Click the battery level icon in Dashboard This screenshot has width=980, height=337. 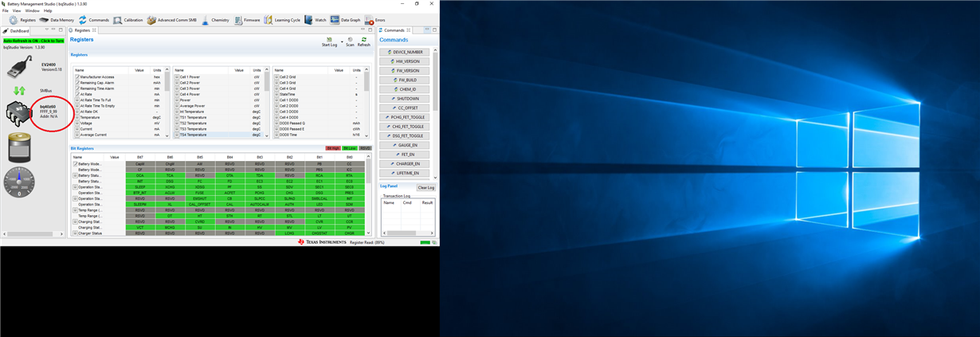pyautogui.click(x=20, y=148)
